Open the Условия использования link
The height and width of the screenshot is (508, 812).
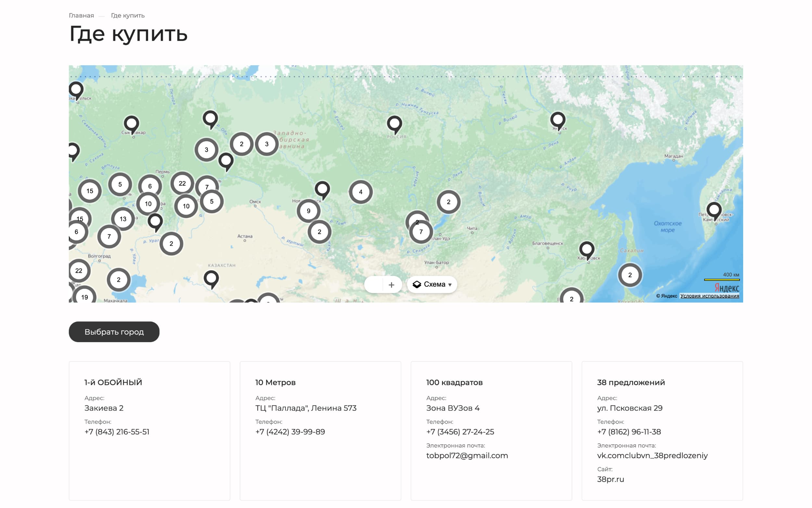point(709,296)
